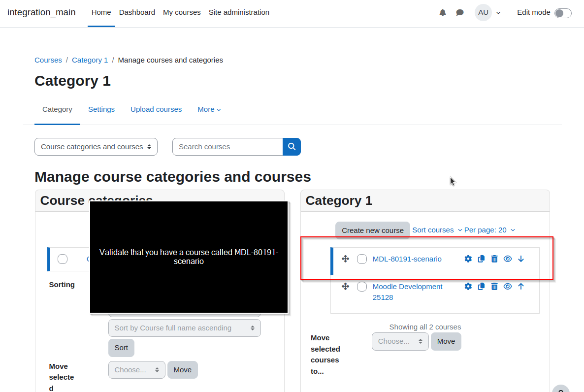Open Site administration menu
This screenshot has height=392, width=584.
click(x=239, y=12)
